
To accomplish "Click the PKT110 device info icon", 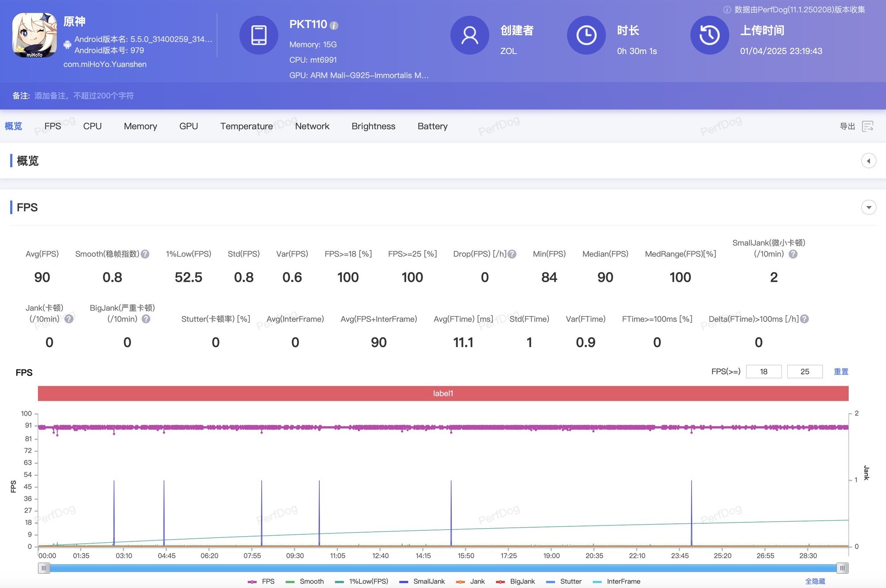I will 334,26.
